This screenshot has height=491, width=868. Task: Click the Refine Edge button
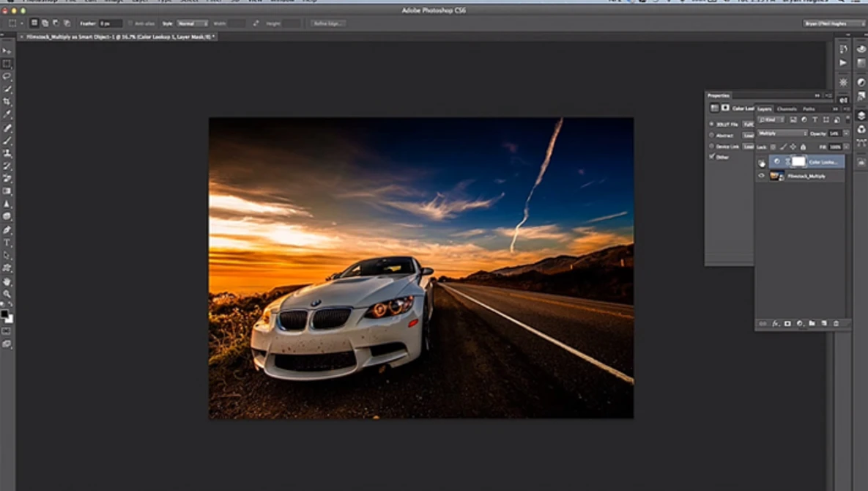tap(328, 23)
